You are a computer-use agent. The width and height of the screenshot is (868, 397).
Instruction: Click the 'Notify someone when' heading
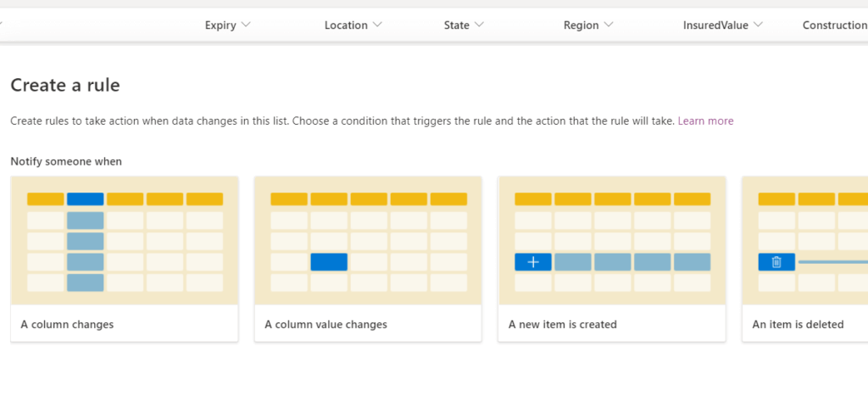tap(66, 162)
